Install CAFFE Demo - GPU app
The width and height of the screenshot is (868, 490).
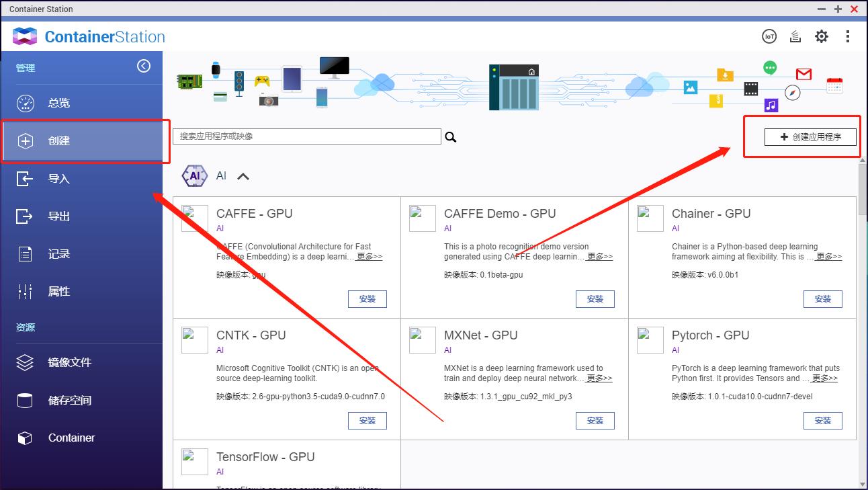[595, 299]
